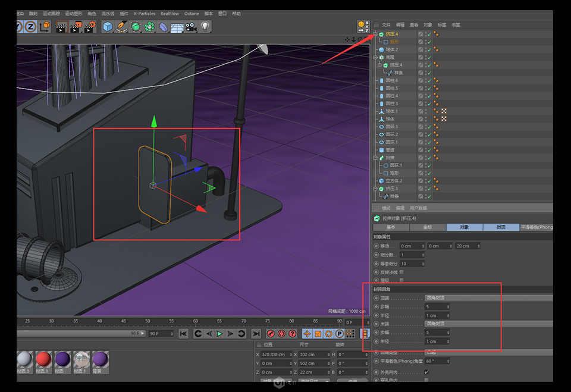Click the Cube primitive icon in the toolbar
The height and width of the screenshot is (392, 571).
tap(107, 27)
